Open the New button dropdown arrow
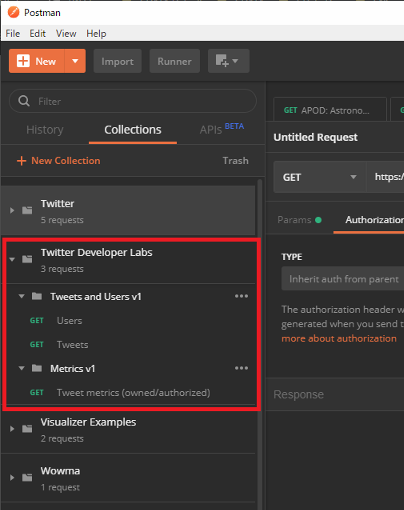Screen dimensions: 404x510 (75, 61)
